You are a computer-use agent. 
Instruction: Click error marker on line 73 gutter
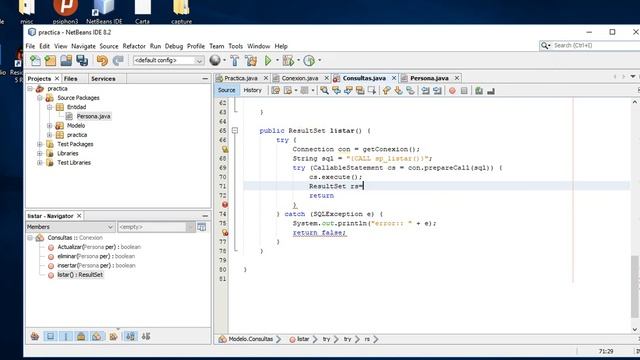tap(225, 204)
